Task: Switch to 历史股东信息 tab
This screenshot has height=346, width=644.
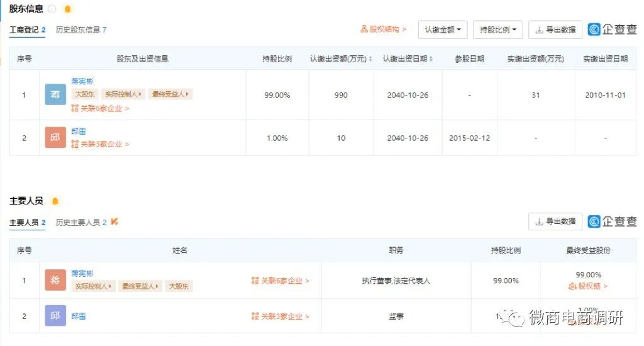Action: pyautogui.click(x=81, y=30)
